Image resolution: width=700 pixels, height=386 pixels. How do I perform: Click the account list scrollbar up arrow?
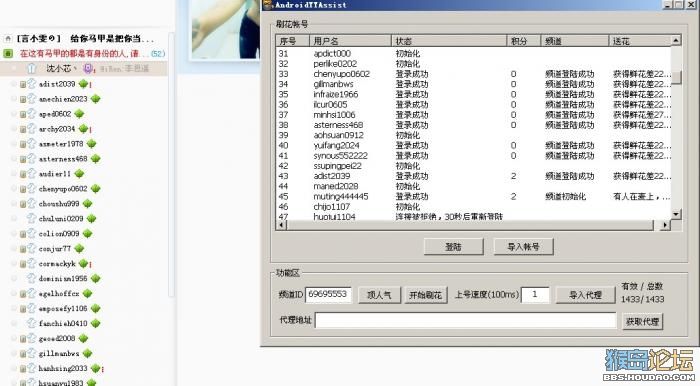(676, 41)
